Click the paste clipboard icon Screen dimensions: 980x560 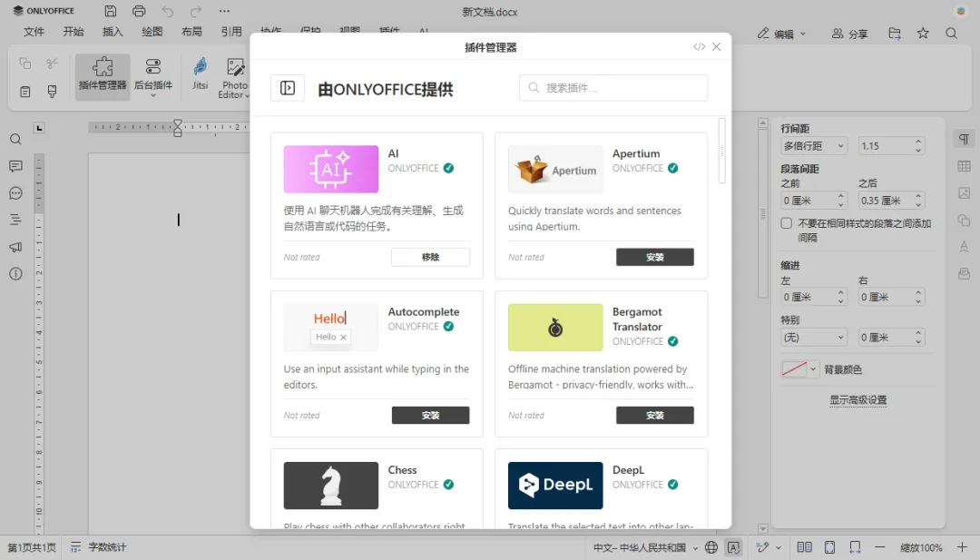25,92
